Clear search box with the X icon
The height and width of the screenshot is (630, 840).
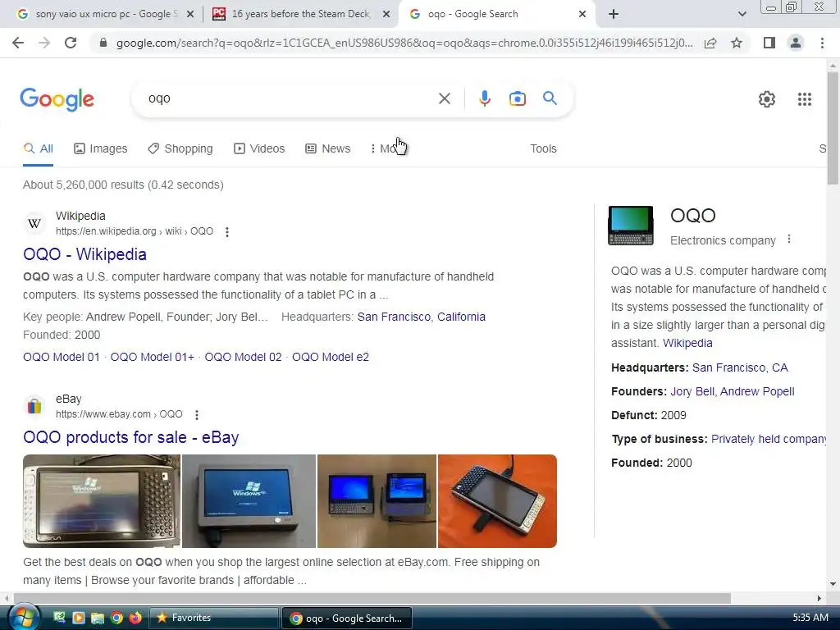[x=444, y=98]
